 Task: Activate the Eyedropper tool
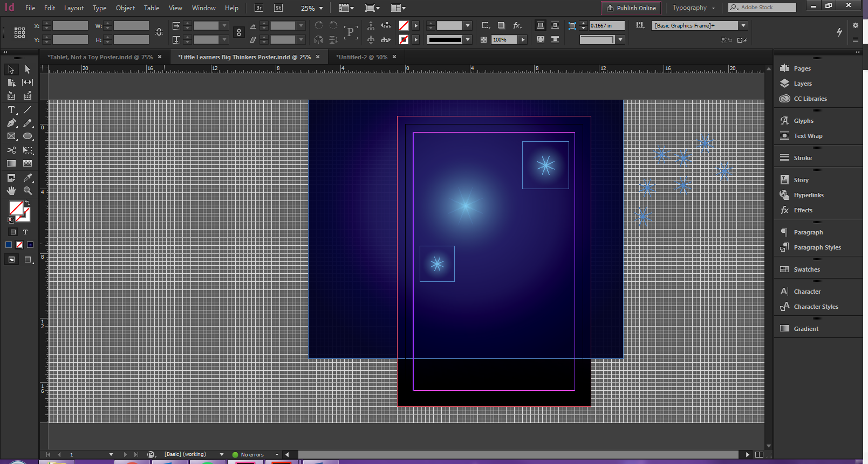pyautogui.click(x=28, y=178)
